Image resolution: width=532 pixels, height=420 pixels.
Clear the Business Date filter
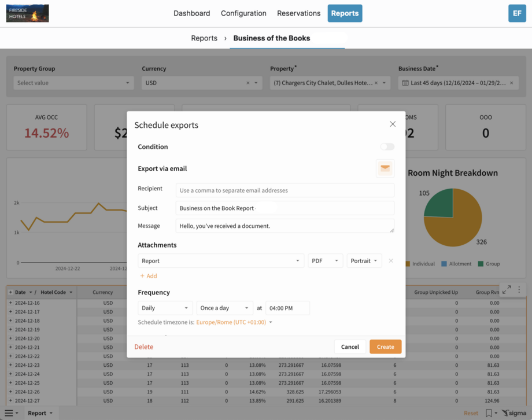point(511,83)
